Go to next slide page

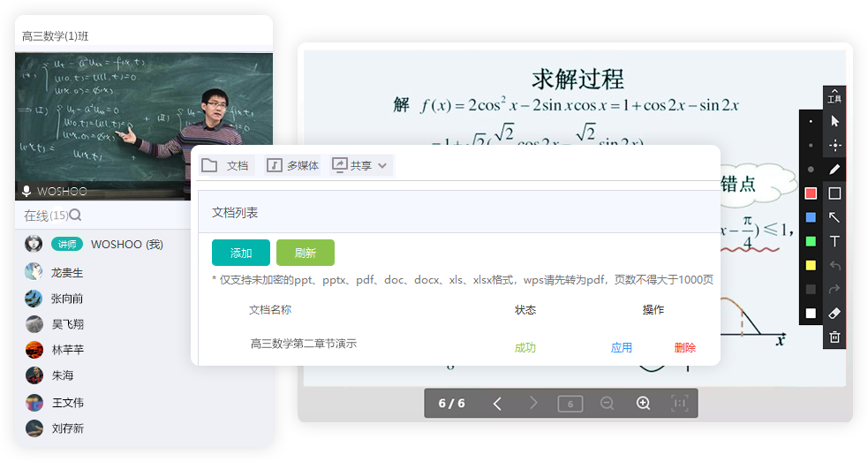pos(533,404)
